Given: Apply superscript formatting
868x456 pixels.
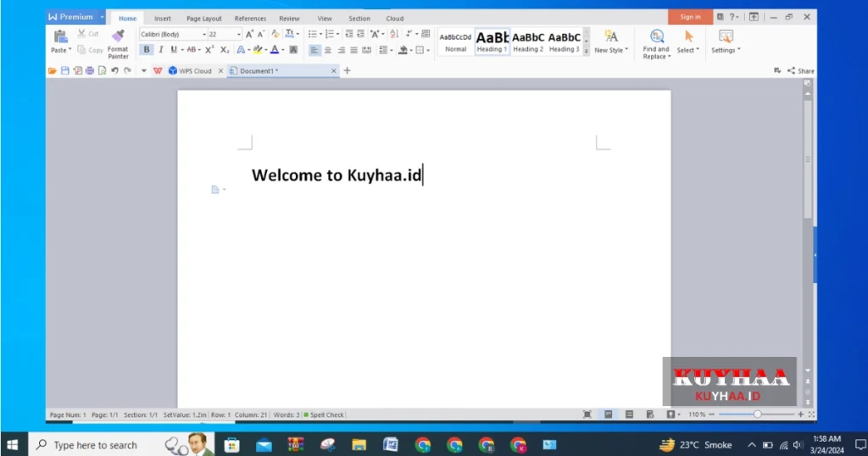Looking at the screenshot, I should point(209,50).
